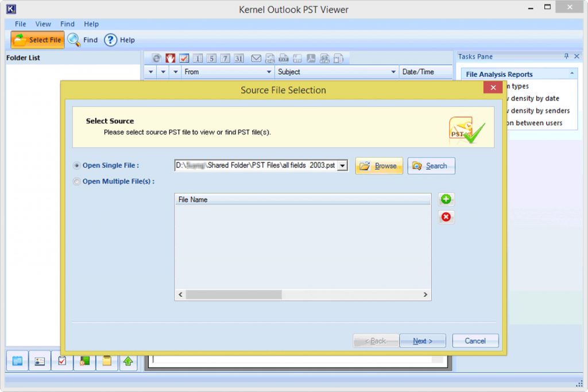Click the green up arrow icon at bottom
Viewport: 588px width, 392px height.
click(x=128, y=361)
